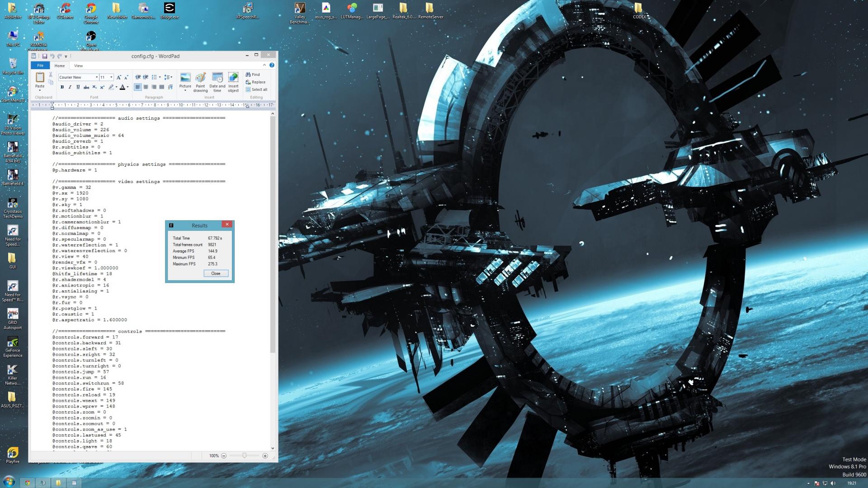This screenshot has width=868, height=488.
Task: Click the red X on the Results dialog
Action: tap(227, 224)
